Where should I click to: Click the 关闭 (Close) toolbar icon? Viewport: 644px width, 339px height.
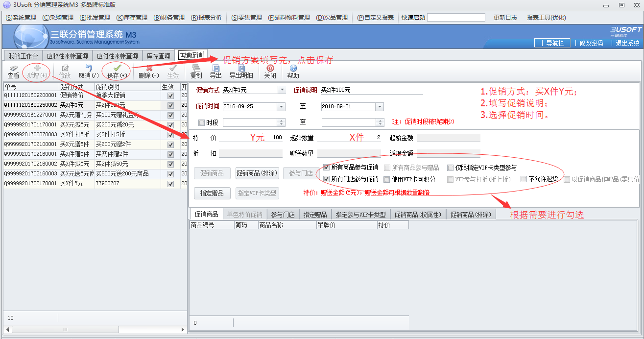coord(270,69)
